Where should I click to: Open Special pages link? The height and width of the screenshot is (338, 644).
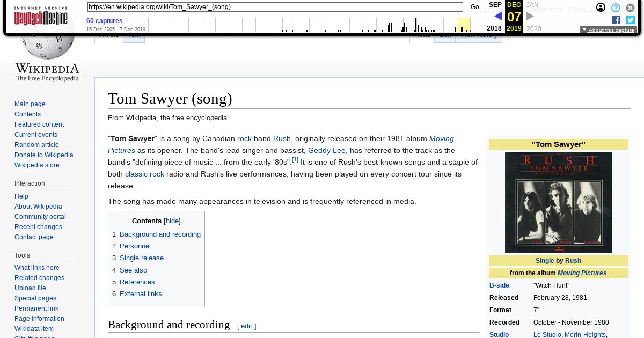click(35, 298)
